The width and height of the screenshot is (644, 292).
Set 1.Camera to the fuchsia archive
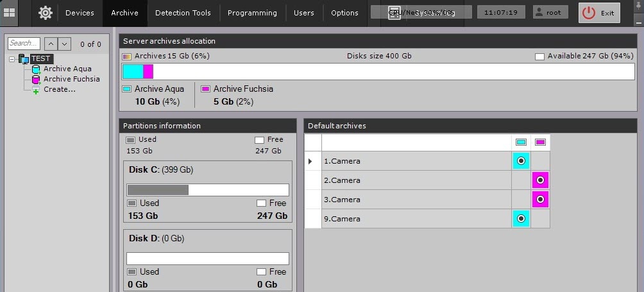click(x=540, y=161)
